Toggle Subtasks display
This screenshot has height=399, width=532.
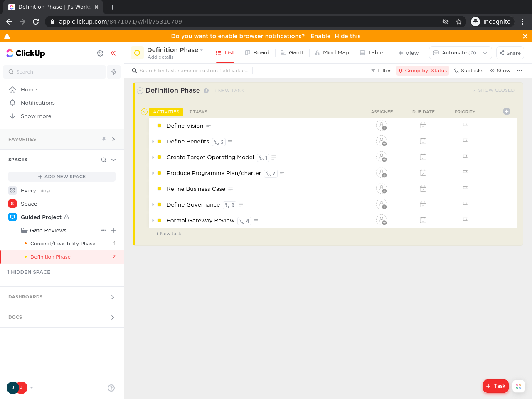pos(468,71)
